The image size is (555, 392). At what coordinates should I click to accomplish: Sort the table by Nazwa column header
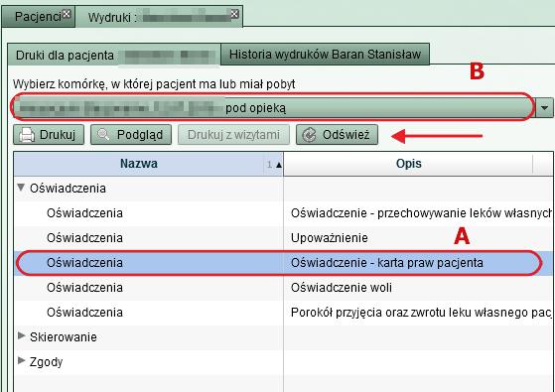coord(148,164)
